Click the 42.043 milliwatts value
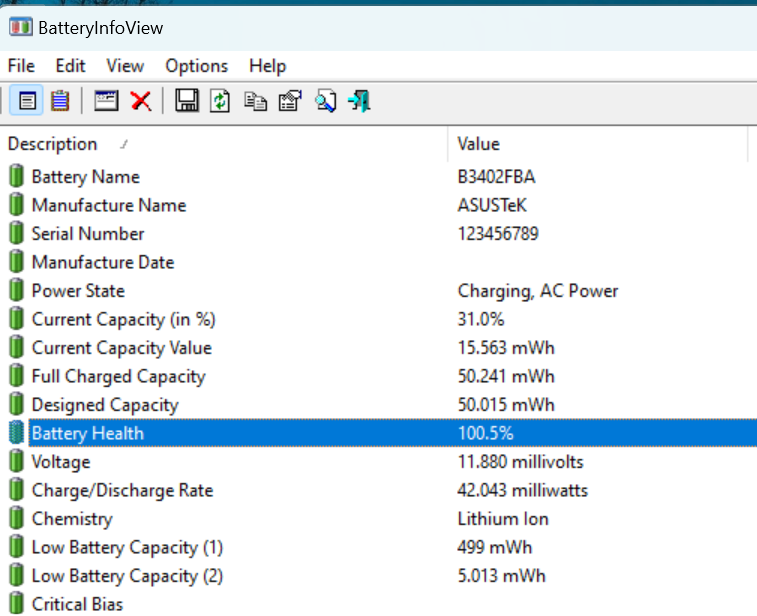The image size is (757, 616). click(522, 490)
